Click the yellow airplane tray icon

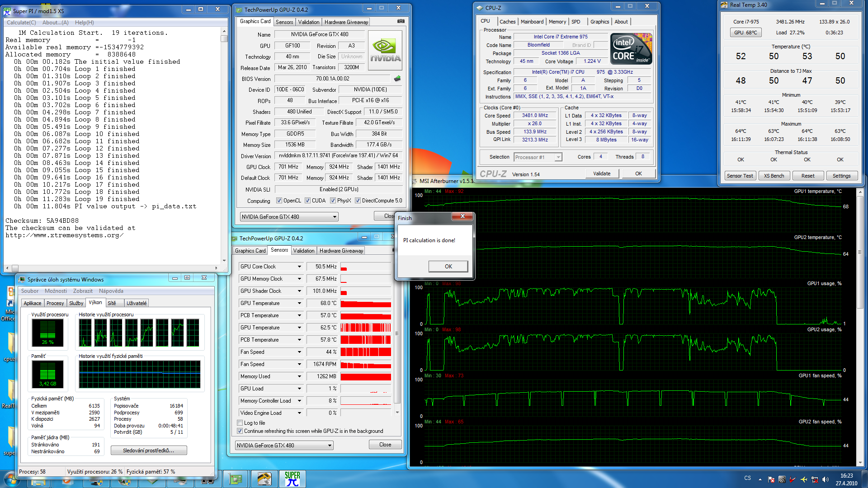803,479
